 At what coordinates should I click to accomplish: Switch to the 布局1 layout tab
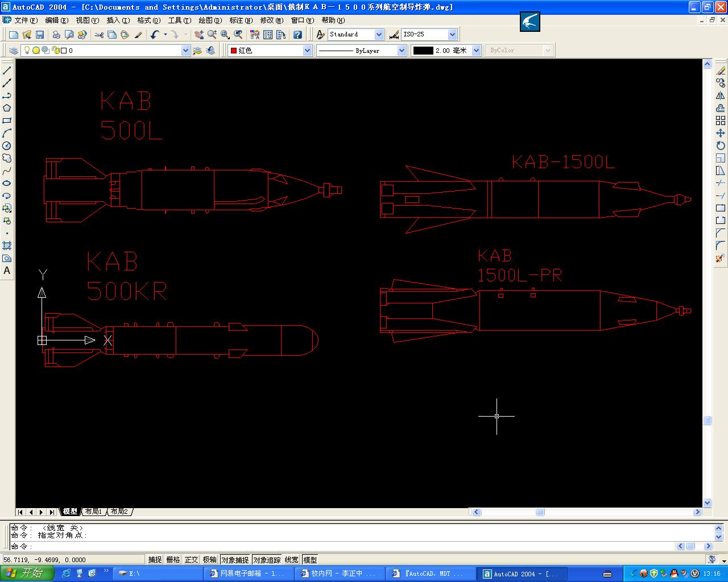(x=93, y=512)
